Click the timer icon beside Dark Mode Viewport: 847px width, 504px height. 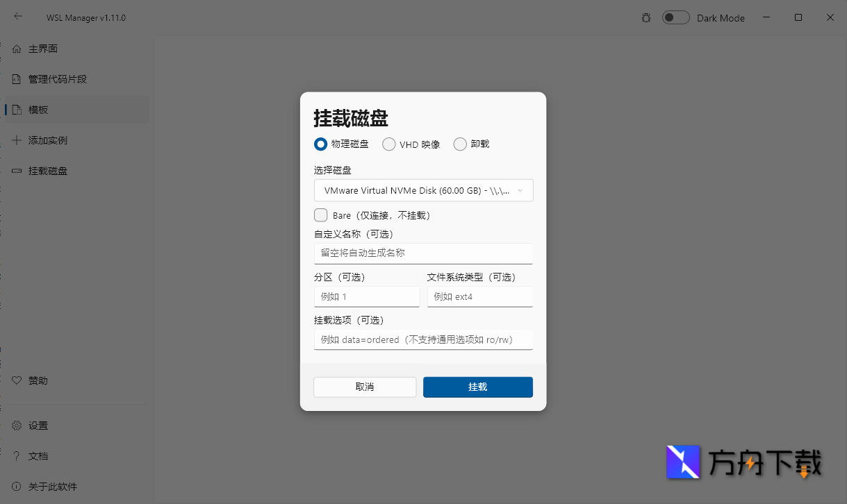click(x=646, y=17)
